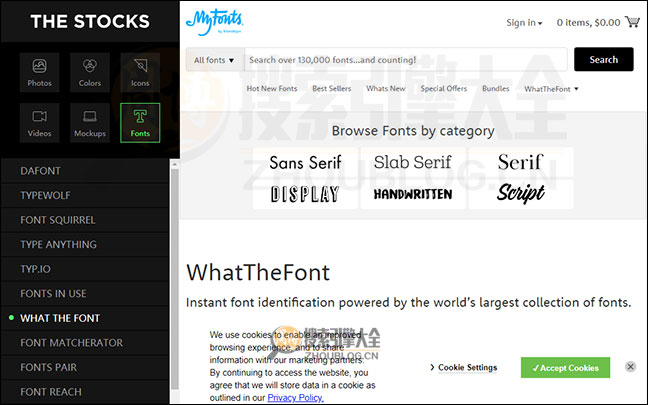Expand the WhatTheFont menu
The width and height of the screenshot is (648, 405).
pos(551,89)
